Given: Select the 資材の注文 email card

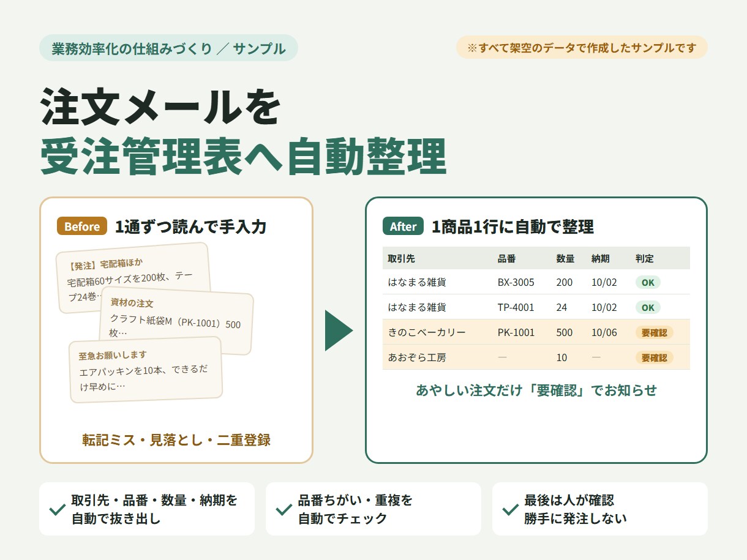Looking at the screenshot, I should click(176, 320).
